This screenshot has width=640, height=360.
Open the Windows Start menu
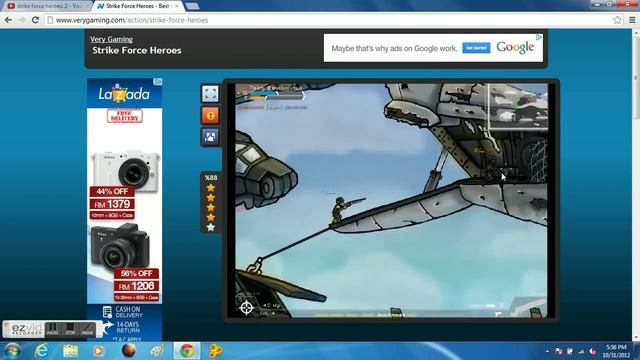coord(12,351)
